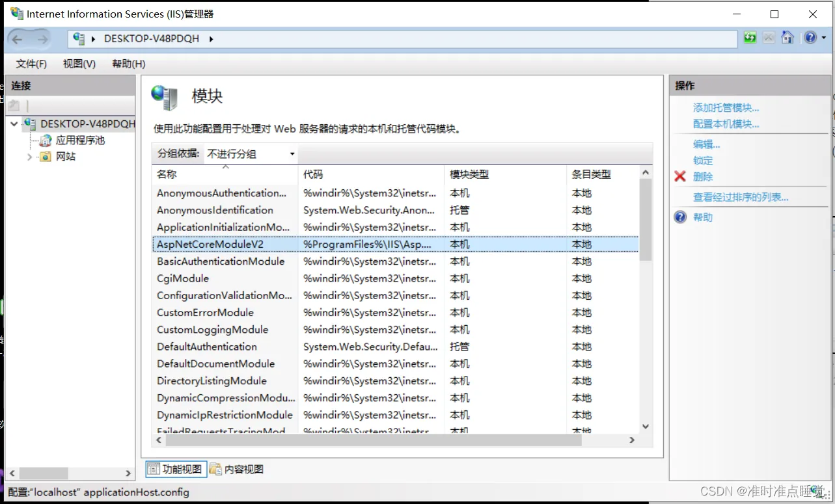Open the 帮助(H) menu

[129, 64]
